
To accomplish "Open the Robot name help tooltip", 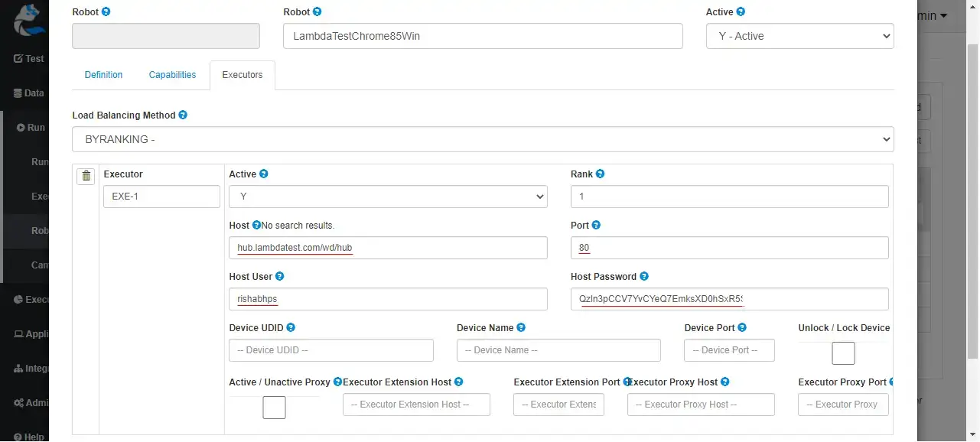I will pos(317,11).
